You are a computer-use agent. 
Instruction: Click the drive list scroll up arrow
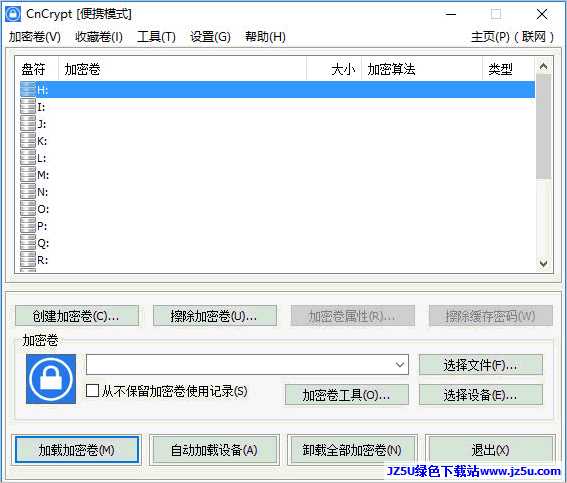[x=543, y=66]
